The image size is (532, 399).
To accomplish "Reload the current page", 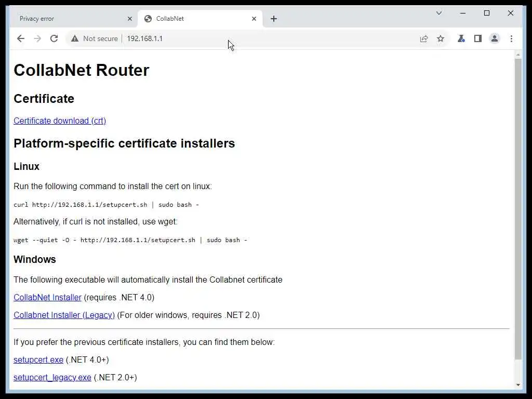I will (54, 38).
